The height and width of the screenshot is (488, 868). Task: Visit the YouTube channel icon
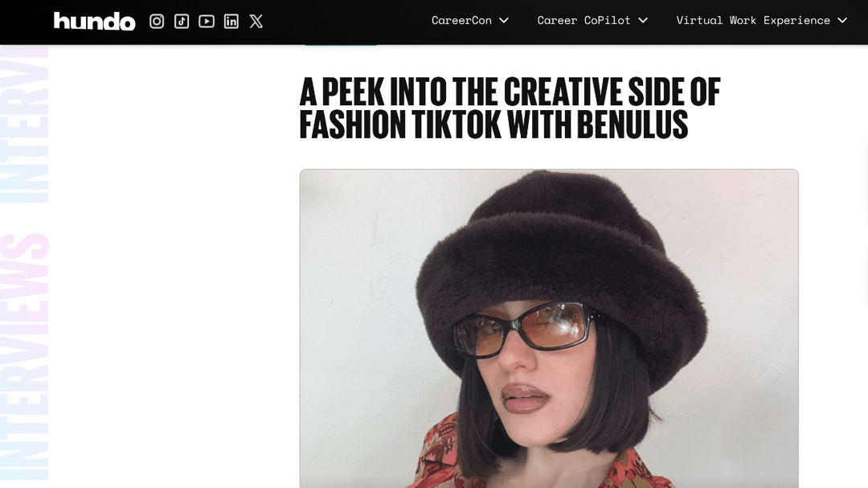[207, 21]
